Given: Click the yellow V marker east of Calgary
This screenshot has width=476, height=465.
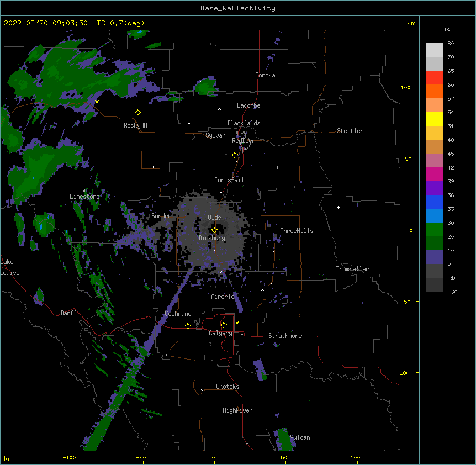Looking at the screenshot, I should pyautogui.click(x=237, y=323).
